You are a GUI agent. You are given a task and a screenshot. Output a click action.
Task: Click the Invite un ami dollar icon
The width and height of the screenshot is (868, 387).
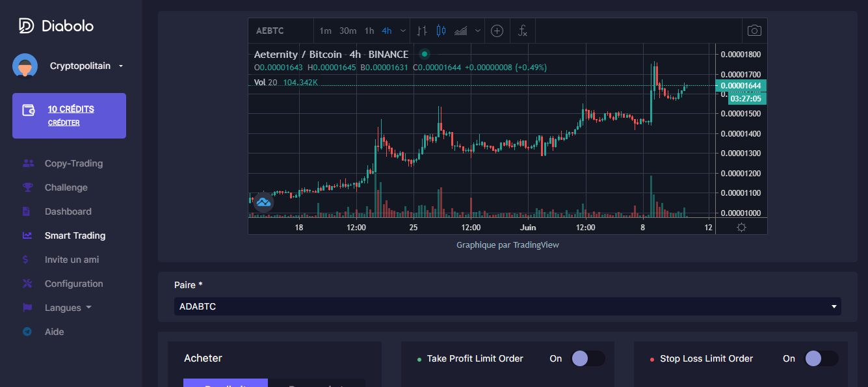point(25,260)
